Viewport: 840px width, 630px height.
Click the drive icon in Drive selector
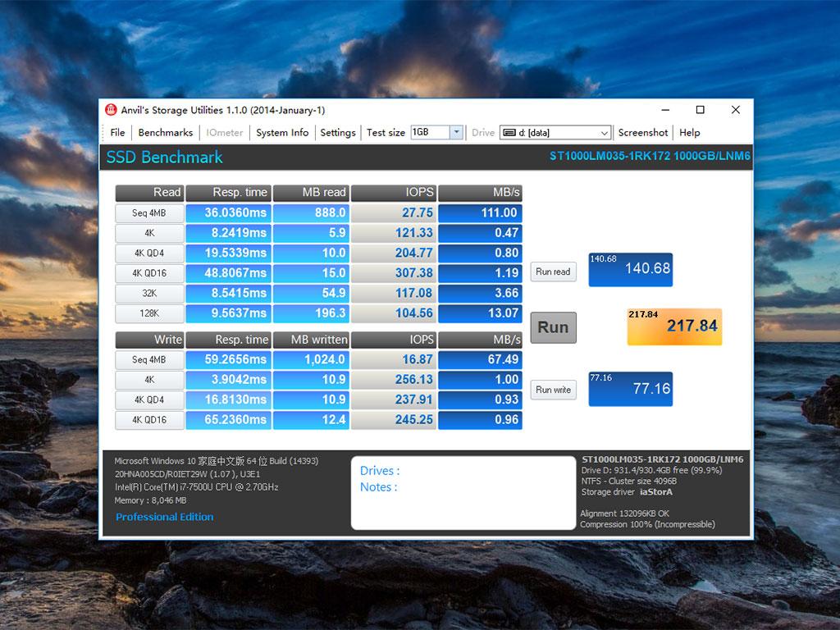pyautogui.click(x=509, y=133)
